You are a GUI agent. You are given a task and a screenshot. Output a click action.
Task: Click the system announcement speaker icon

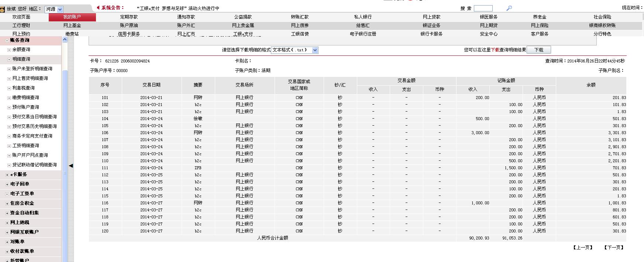click(x=98, y=7)
